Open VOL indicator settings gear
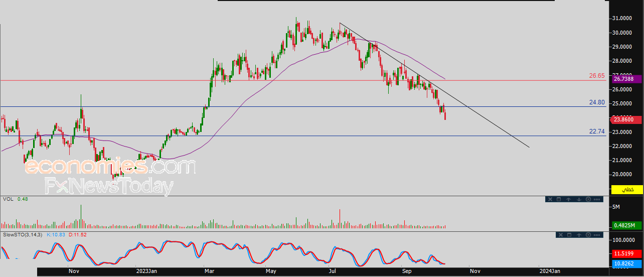This screenshot has height=277, width=644. (x=588, y=199)
